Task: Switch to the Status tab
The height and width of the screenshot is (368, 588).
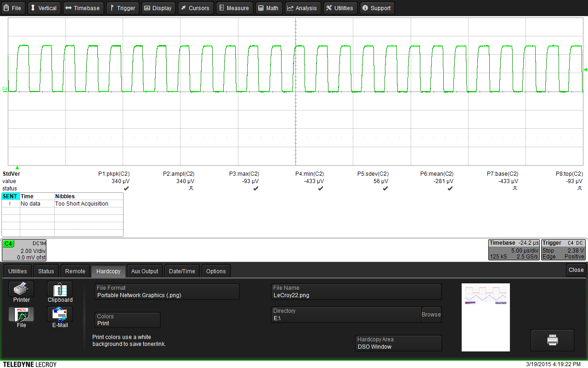Action: 46,271
